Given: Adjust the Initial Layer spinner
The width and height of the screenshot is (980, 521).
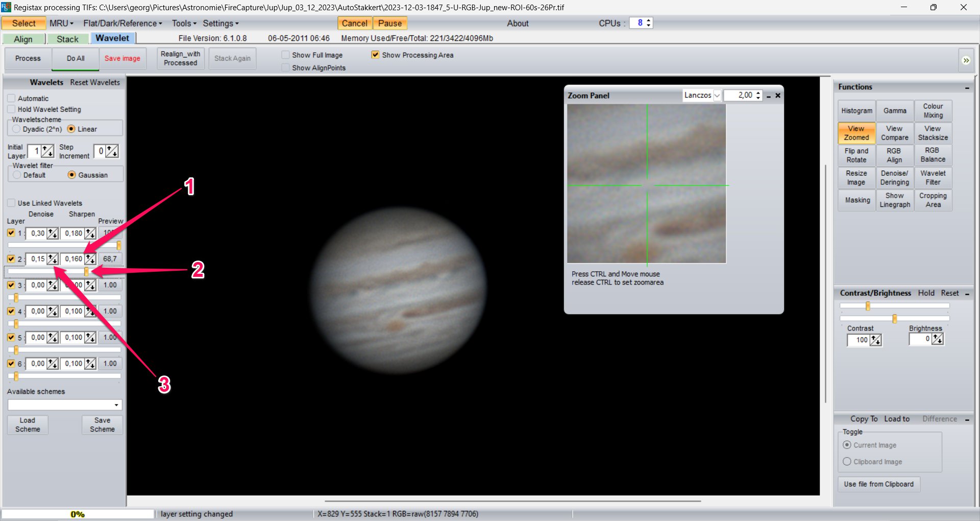Looking at the screenshot, I should coord(47,151).
